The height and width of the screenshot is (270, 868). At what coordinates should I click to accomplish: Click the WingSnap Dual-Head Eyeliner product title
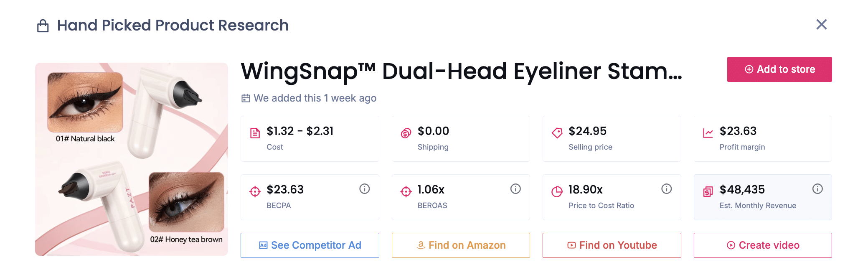(461, 71)
